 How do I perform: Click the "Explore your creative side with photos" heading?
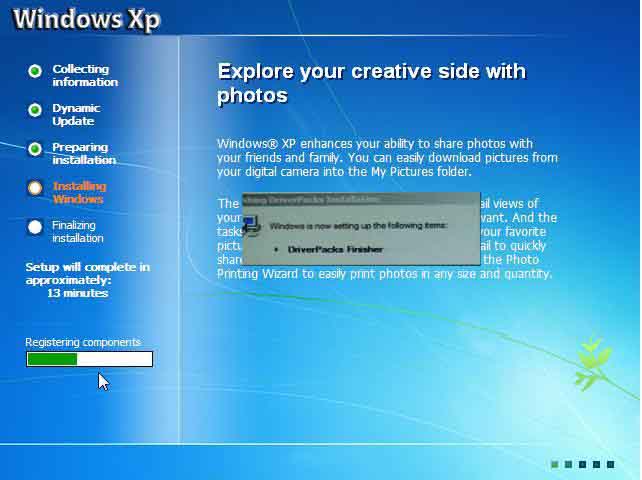tap(371, 83)
